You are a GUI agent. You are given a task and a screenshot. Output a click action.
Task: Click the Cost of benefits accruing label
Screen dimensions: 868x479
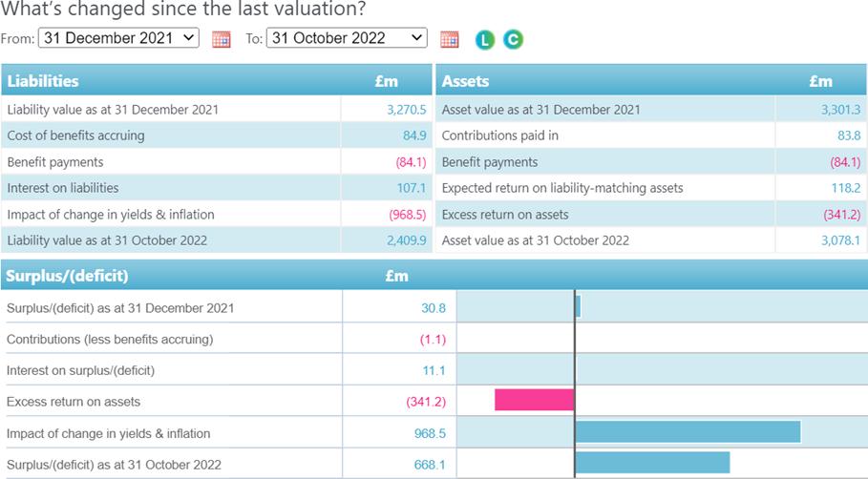pos(75,135)
